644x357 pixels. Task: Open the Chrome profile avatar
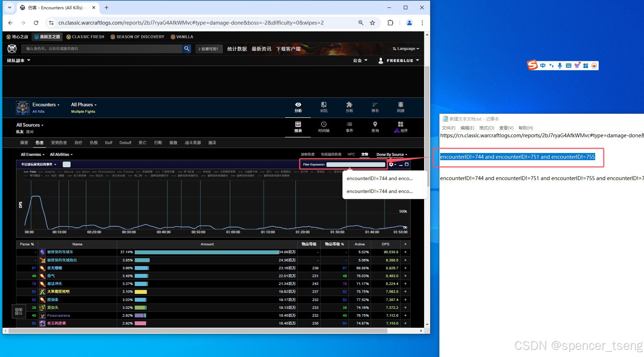click(409, 23)
